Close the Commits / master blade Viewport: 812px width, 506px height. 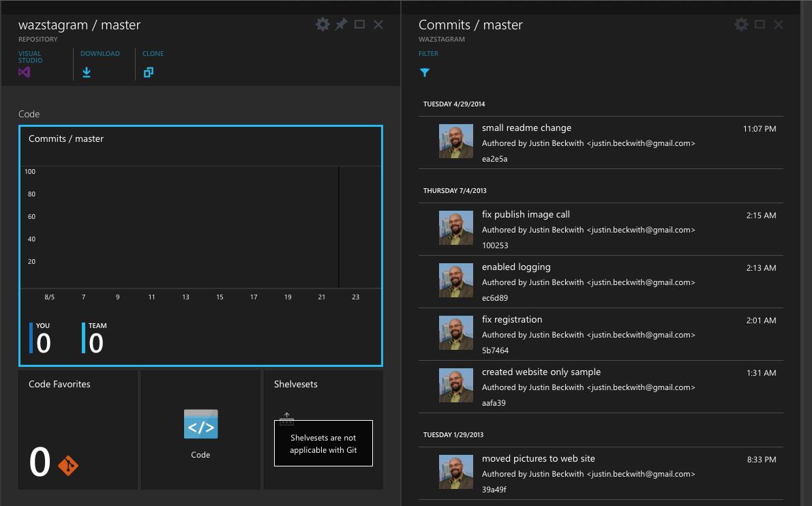(x=779, y=25)
